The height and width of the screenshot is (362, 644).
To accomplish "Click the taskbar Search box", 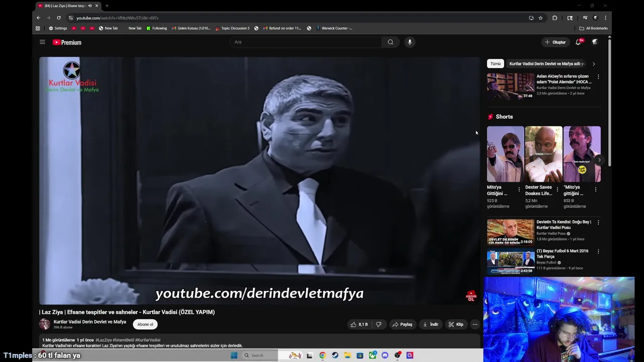I will point(259,355).
